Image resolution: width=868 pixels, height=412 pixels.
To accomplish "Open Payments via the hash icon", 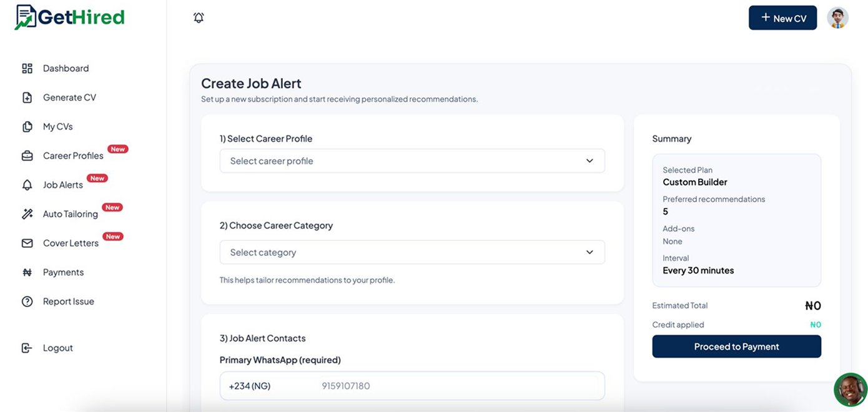I will point(27,272).
